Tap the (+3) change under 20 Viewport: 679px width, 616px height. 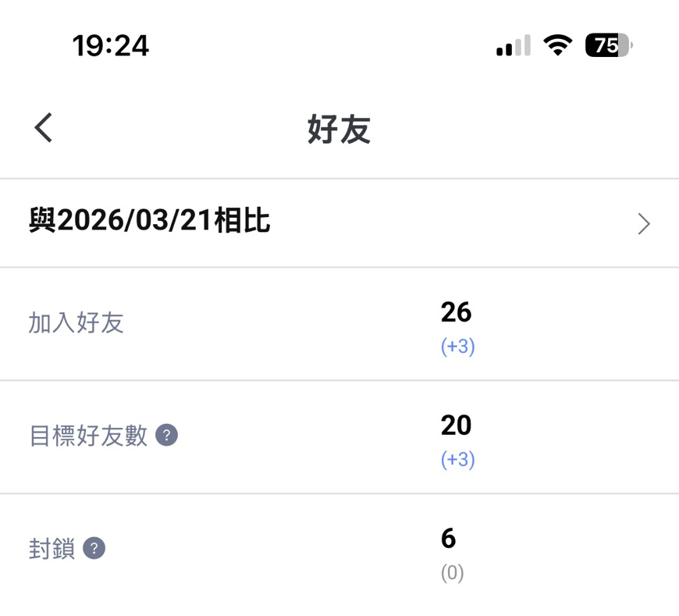pyautogui.click(x=457, y=460)
